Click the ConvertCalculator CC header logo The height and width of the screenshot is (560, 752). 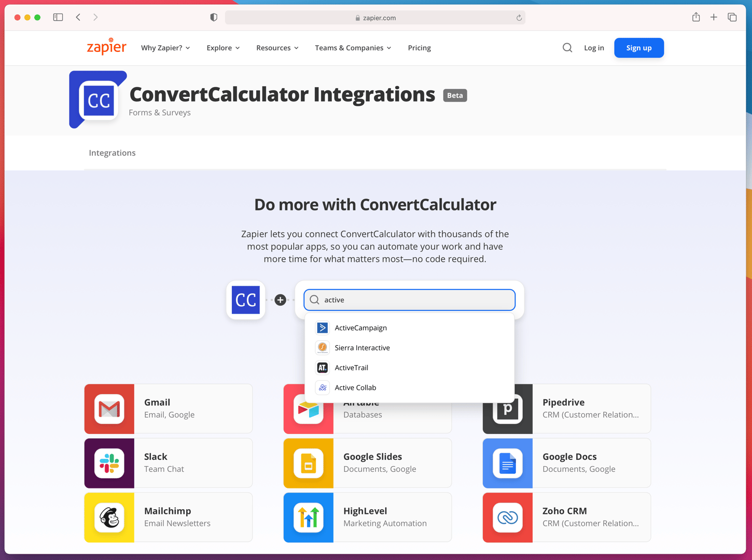click(99, 100)
